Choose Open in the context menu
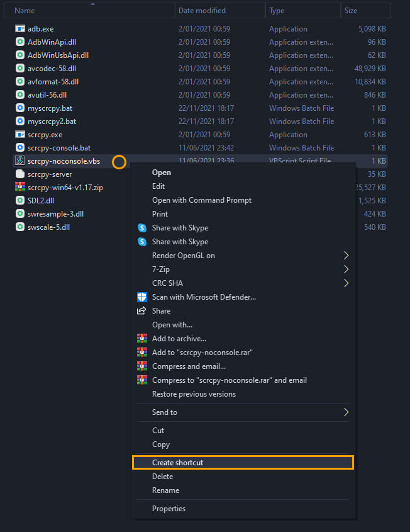The width and height of the screenshot is (410, 532). click(243, 173)
